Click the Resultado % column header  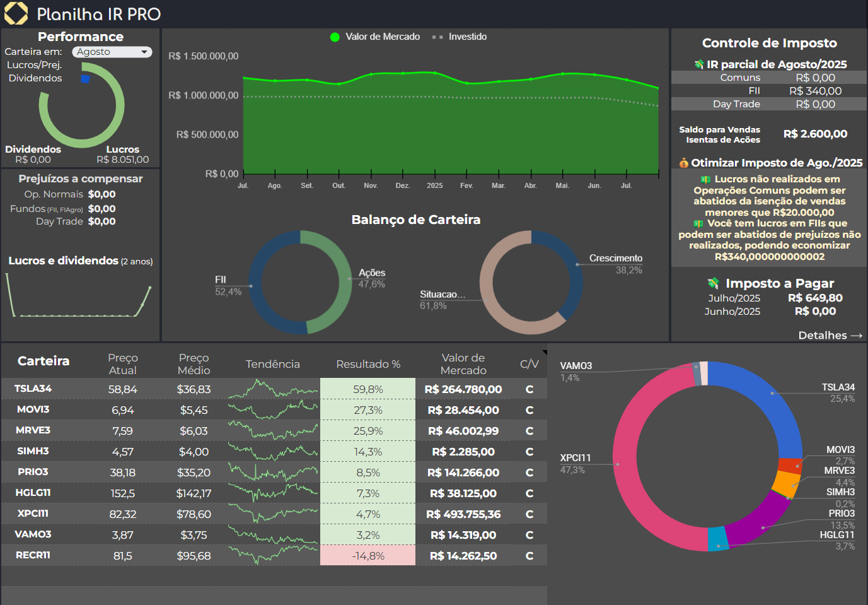368,364
